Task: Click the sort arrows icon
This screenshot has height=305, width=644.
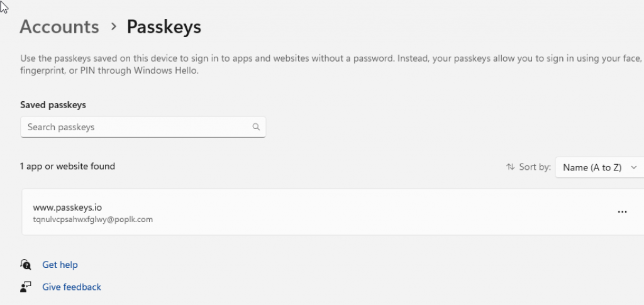Action: pyautogui.click(x=510, y=167)
